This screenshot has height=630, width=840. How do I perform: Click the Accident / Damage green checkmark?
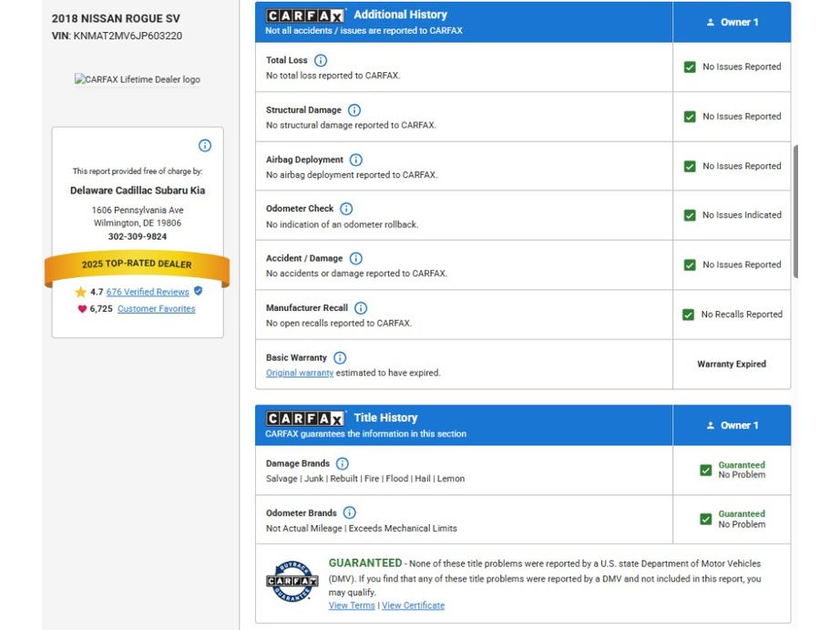click(690, 265)
